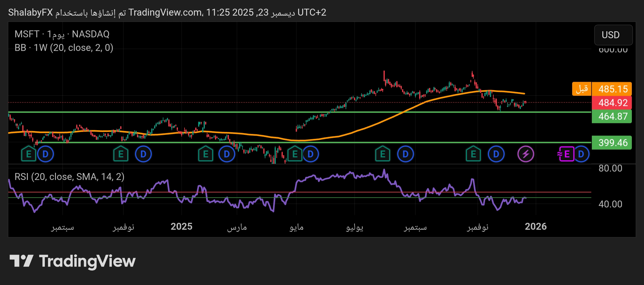Screen dimensions: 644x285
Task: Select the 2025 label on the time axis
Action: pyautogui.click(x=182, y=227)
